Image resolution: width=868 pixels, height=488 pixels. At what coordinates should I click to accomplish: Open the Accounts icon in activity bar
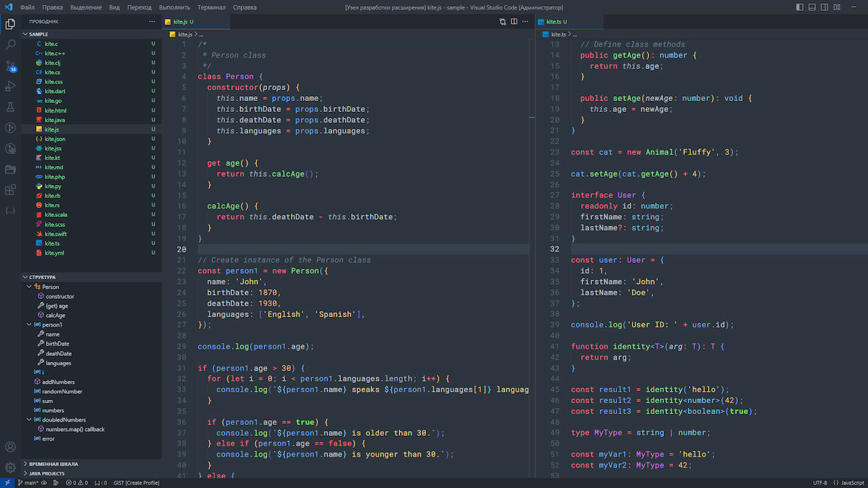click(x=10, y=447)
